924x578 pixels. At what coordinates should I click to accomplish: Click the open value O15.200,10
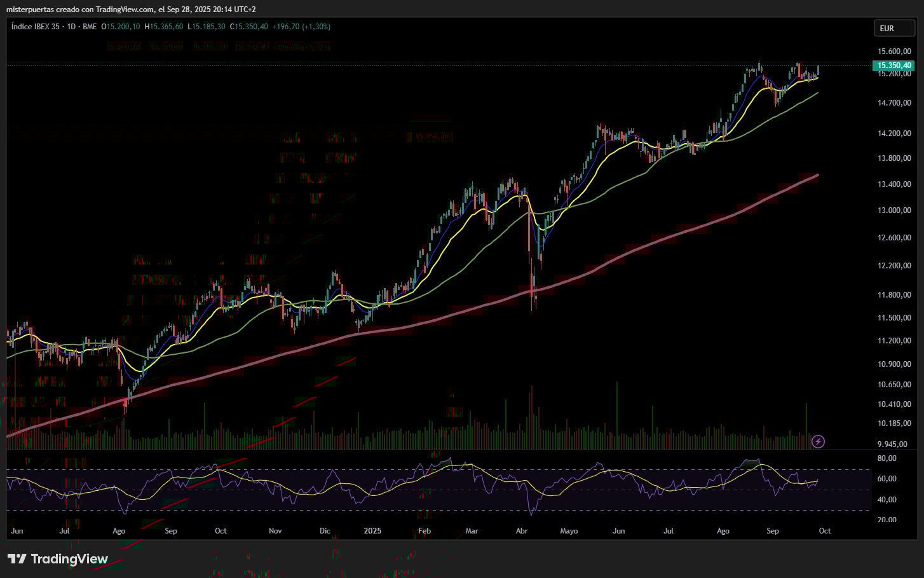[121, 27]
